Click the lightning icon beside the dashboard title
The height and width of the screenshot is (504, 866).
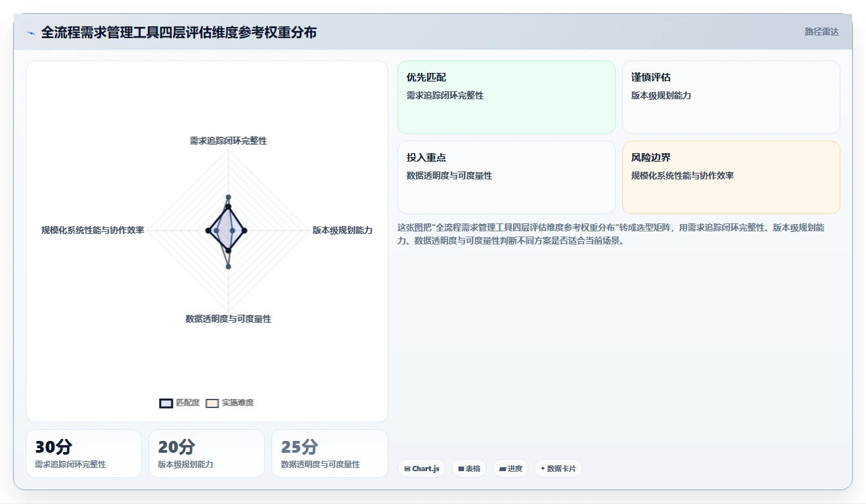tap(31, 32)
